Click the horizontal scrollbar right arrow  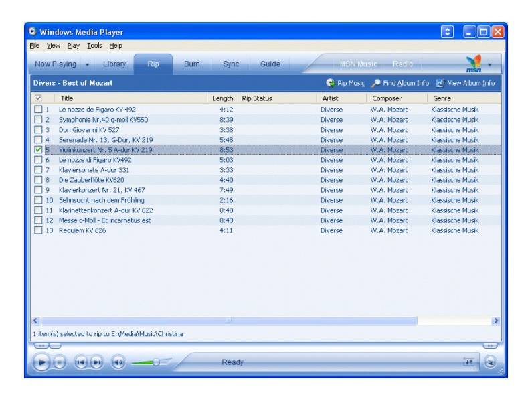tap(496, 321)
